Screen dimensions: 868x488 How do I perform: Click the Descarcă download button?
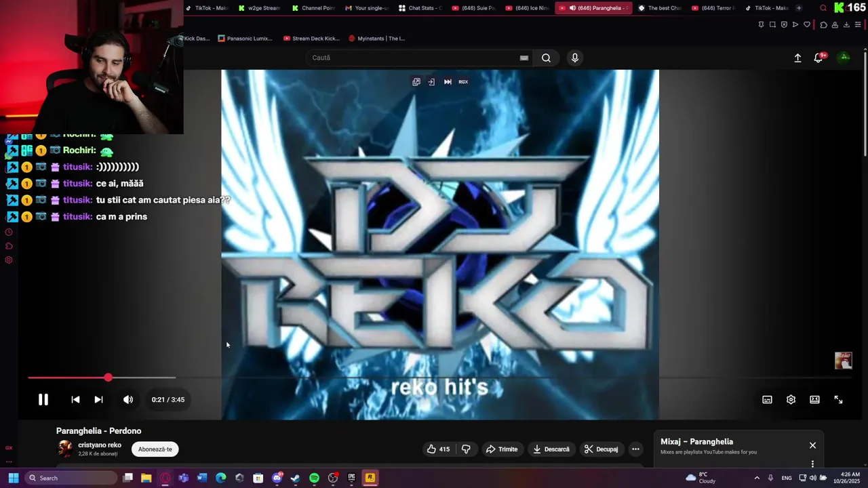click(551, 449)
